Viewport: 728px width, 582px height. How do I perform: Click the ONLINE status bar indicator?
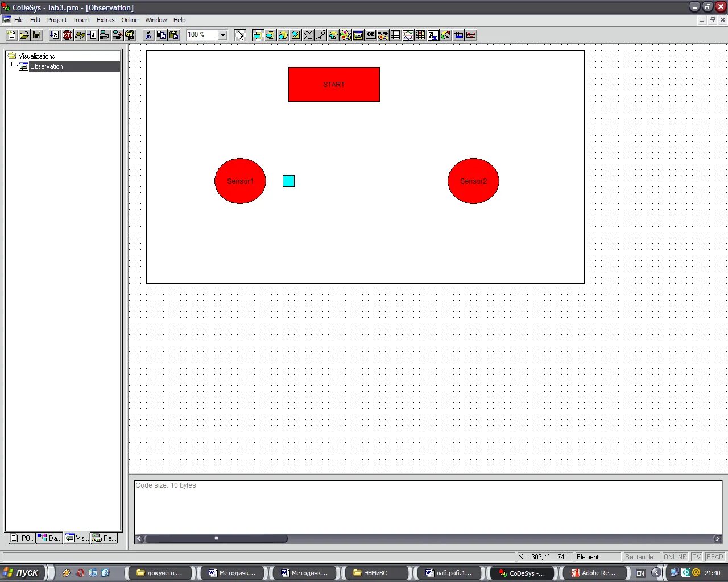[675, 557]
